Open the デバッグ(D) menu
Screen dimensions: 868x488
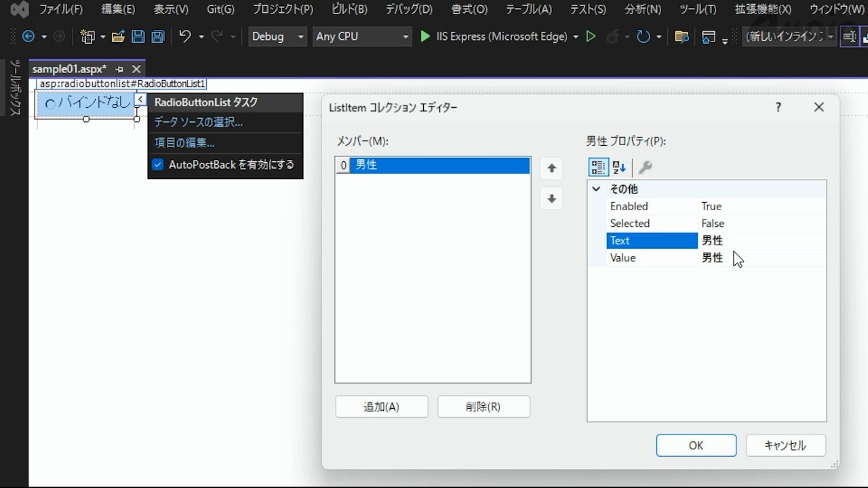coord(409,9)
